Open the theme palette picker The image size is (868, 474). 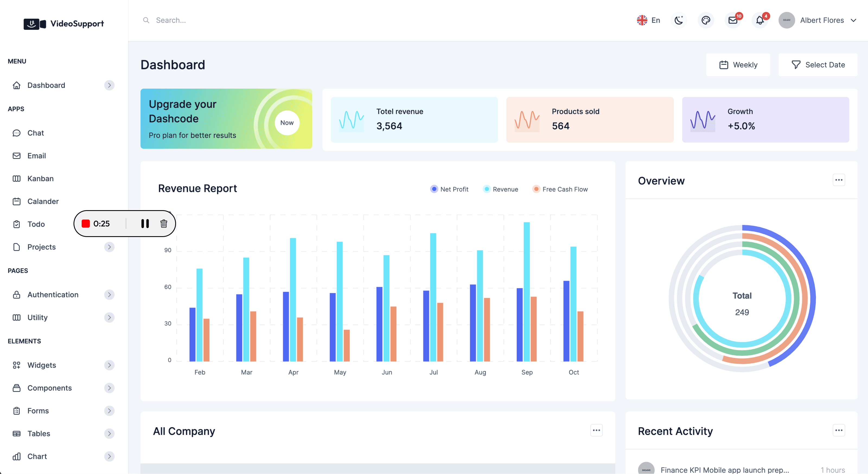coord(706,20)
